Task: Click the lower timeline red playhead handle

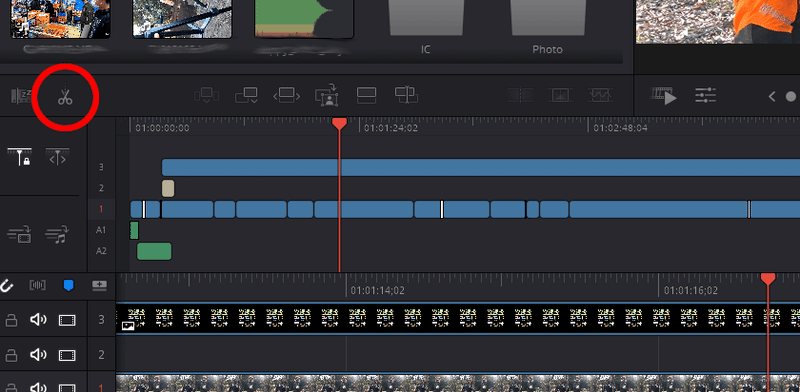Action: point(768,279)
